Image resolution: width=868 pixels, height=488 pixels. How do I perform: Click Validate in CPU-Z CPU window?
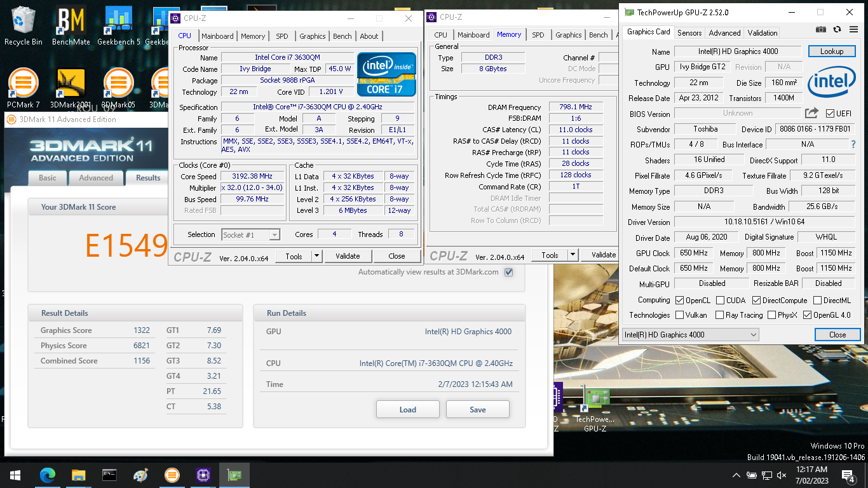(x=348, y=256)
